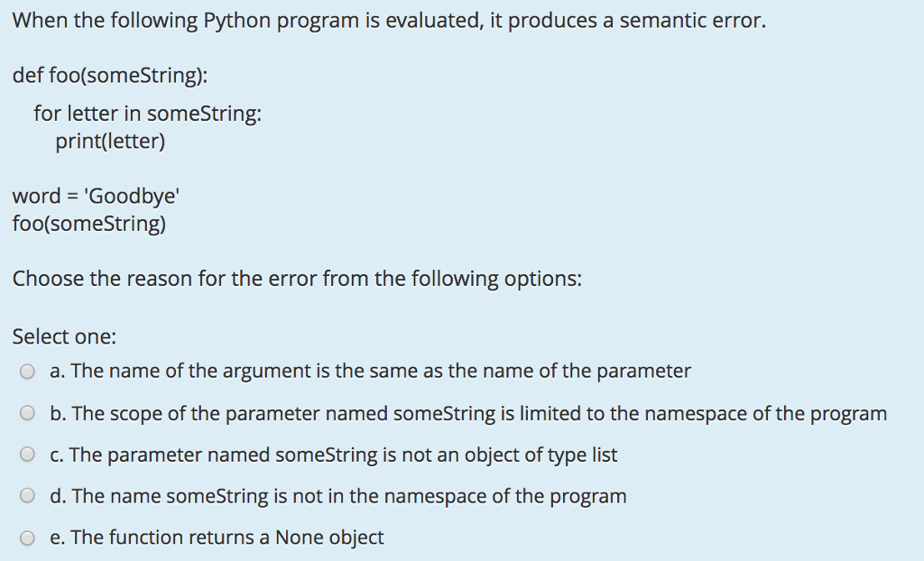Select radio button for option e

pos(27,537)
